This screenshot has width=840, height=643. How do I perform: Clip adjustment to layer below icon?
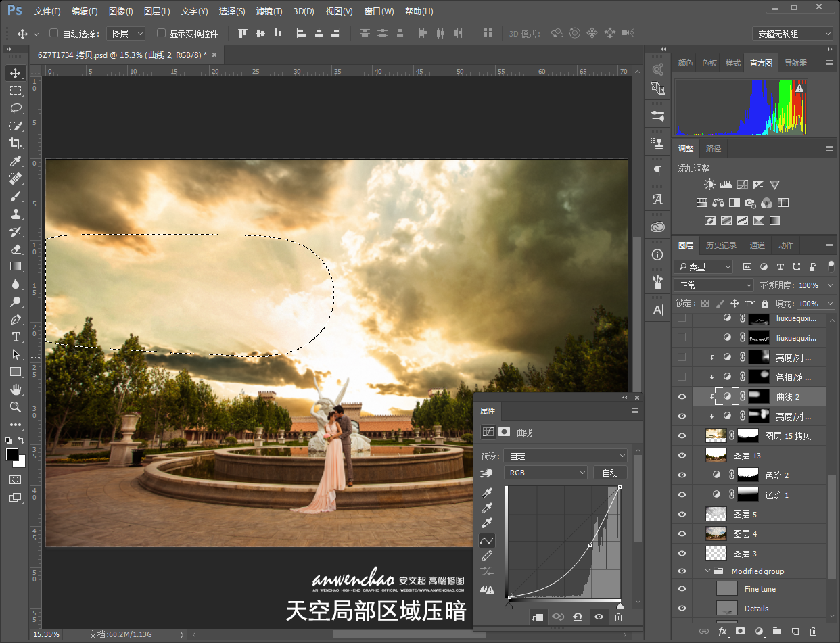(537, 617)
